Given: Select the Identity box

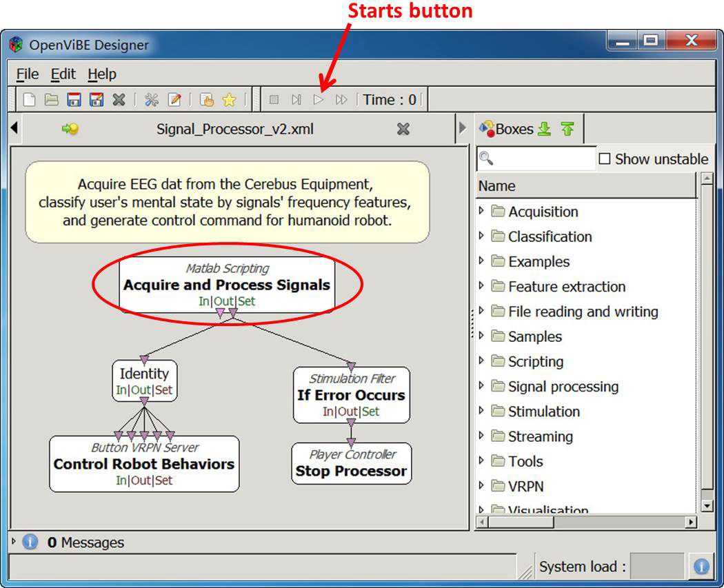Looking at the screenshot, I should tap(145, 381).
